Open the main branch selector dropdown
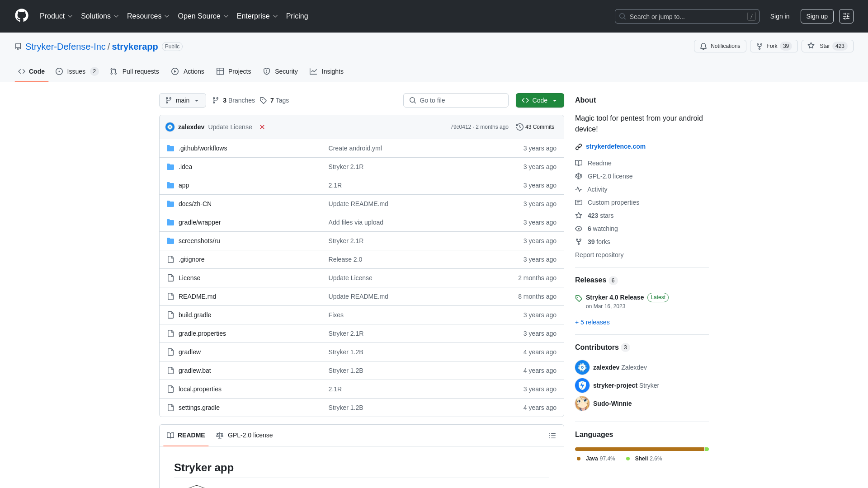 tap(183, 100)
